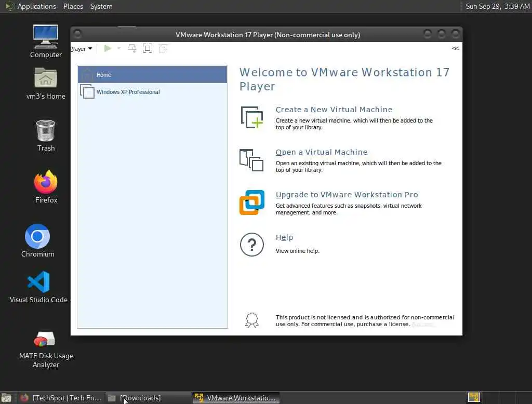The width and height of the screenshot is (532, 404).
Task: Open the Places menu
Action: click(73, 6)
